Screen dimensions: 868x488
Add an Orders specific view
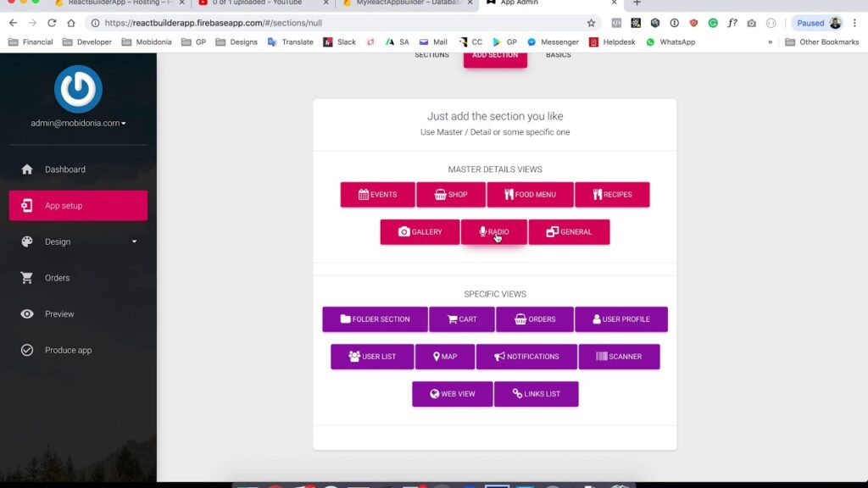pyautogui.click(x=535, y=319)
